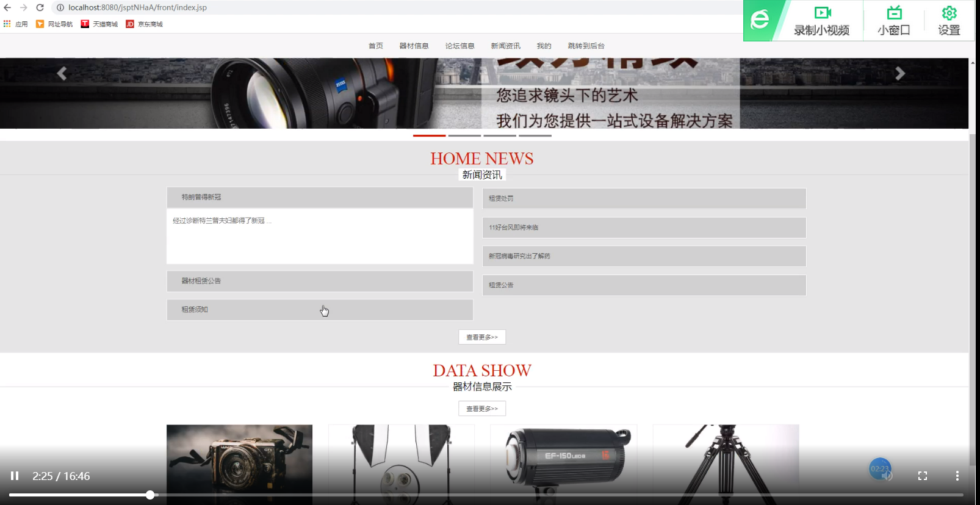Viewport: 980px width, 505px height.
Task: Click the green browser e logo
Action: (760, 20)
